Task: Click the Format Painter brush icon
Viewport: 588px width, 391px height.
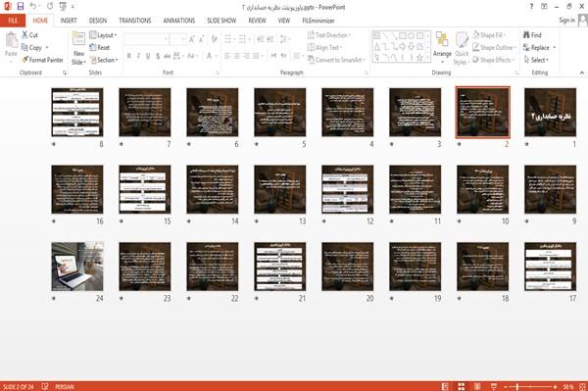Action: (25, 60)
